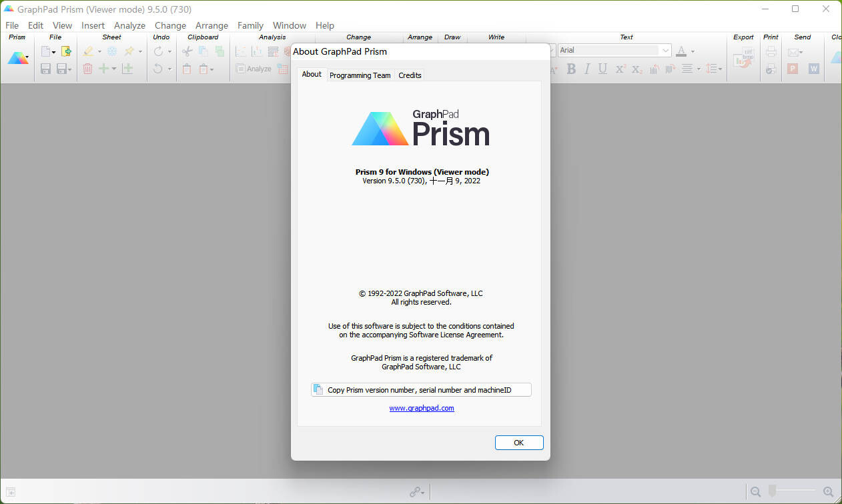Click the green plus New sheet icon
The height and width of the screenshot is (504, 842).
(x=103, y=69)
